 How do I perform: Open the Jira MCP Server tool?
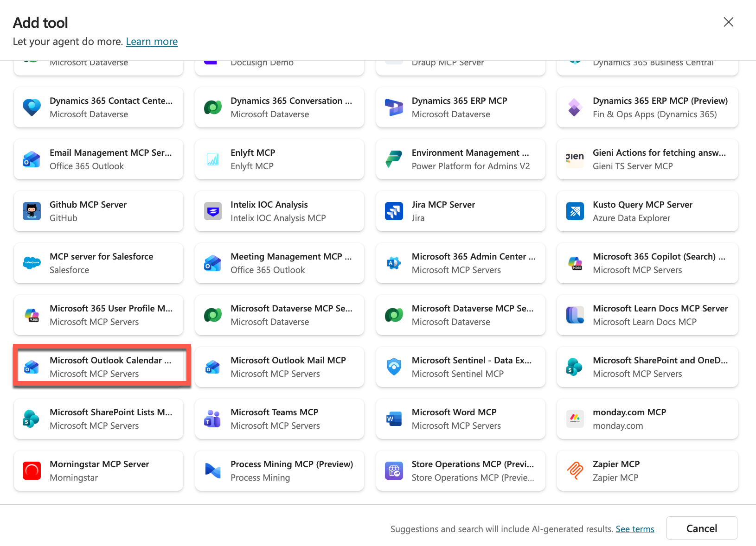(460, 211)
